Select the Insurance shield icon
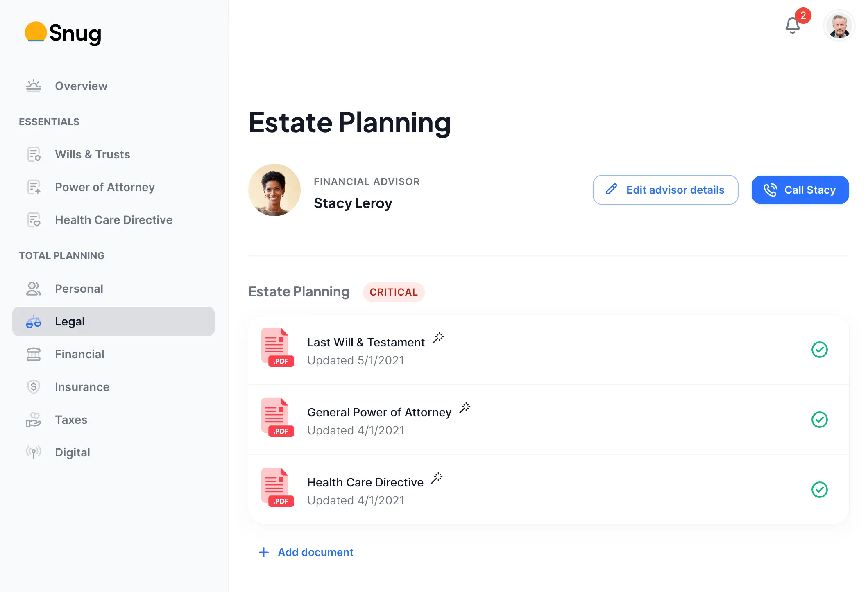This screenshot has width=868, height=592. click(x=34, y=386)
